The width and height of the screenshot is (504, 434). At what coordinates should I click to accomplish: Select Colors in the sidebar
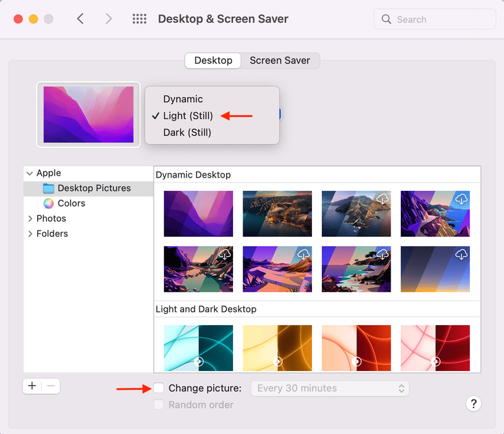coord(88,203)
